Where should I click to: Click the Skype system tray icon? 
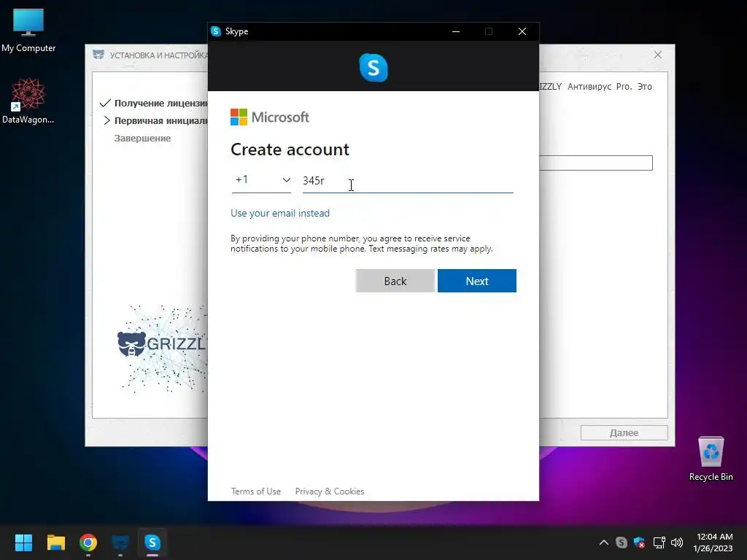[622, 542]
